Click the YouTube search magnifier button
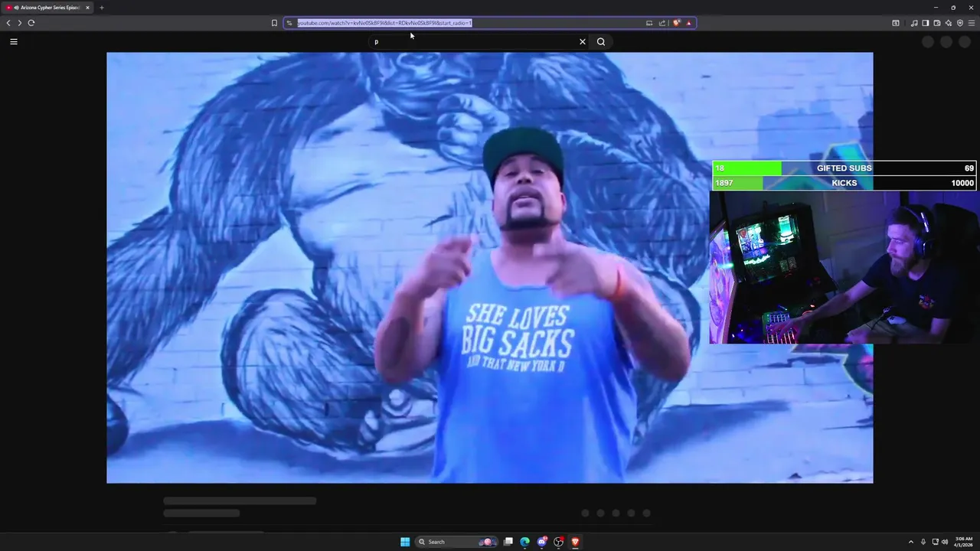This screenshot has width=980, height=551. point(601,41)
